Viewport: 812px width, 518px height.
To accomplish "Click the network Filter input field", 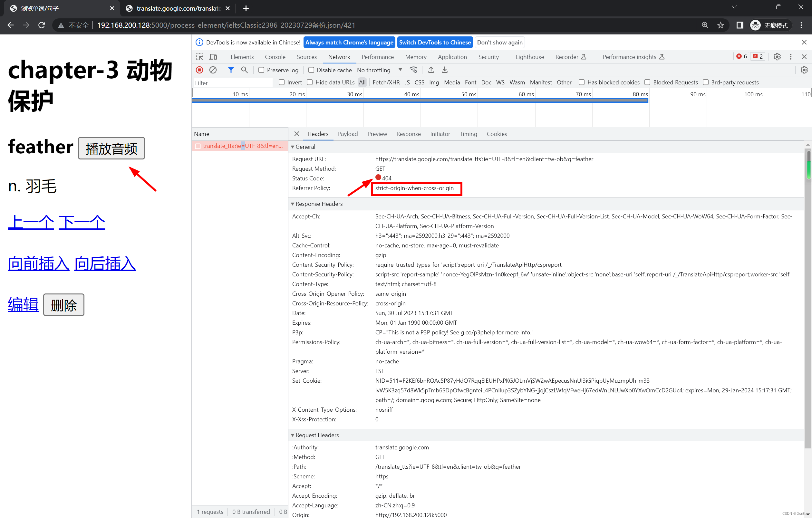I will click(x=233, y=82).
